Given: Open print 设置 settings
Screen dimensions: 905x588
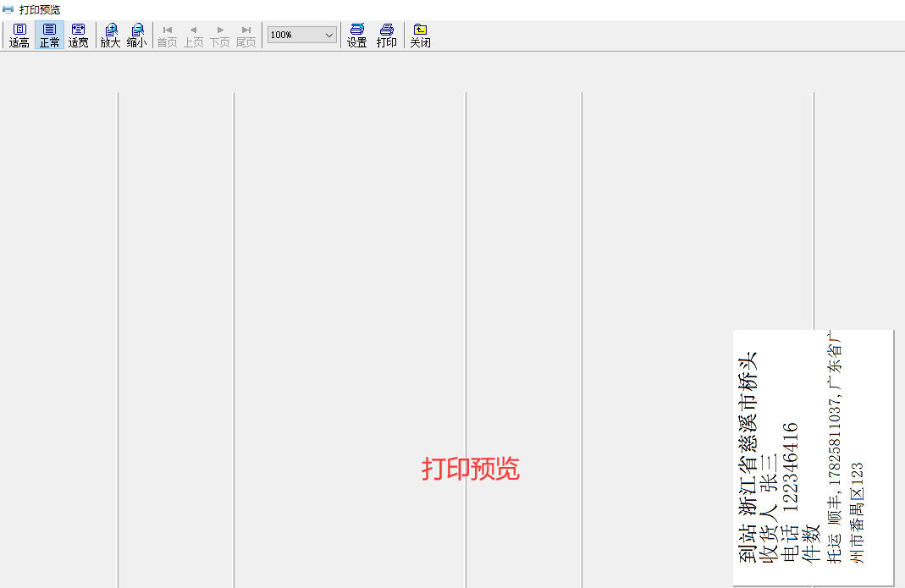Looking at the screenshot, I should 356,36.
